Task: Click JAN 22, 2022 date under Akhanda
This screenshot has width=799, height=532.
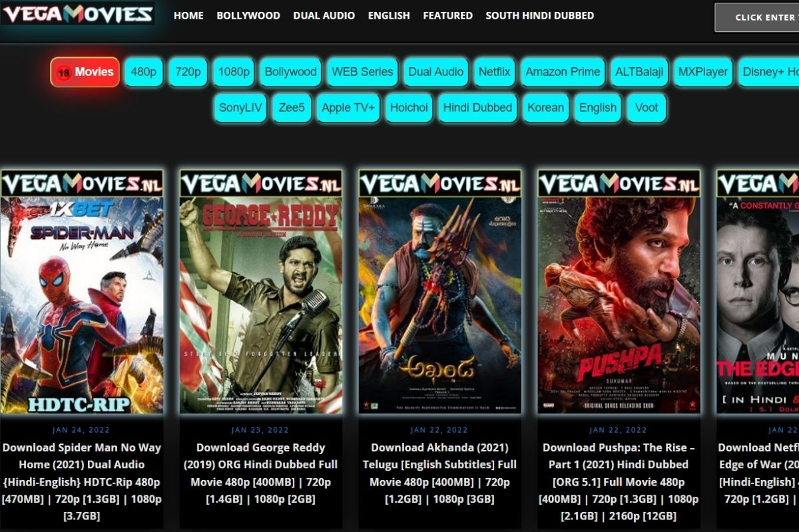Action: point(440,430)
